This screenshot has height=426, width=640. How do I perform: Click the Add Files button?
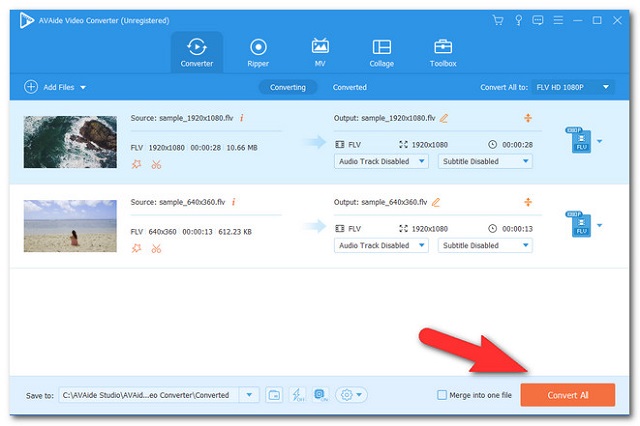pyautogui.click(x=55, y=87)
